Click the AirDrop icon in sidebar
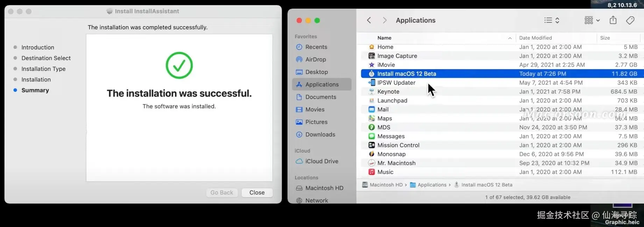 click(x=299, y=59)
